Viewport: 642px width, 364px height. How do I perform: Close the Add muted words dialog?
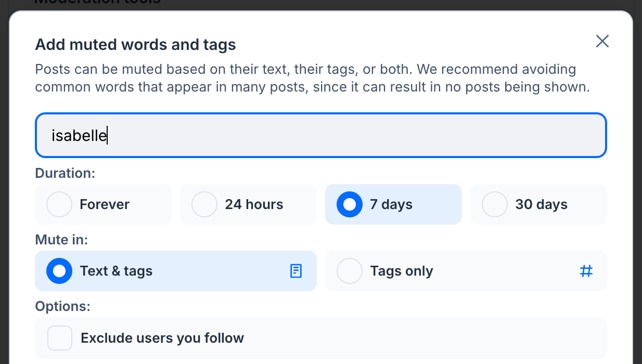point(602,42)
